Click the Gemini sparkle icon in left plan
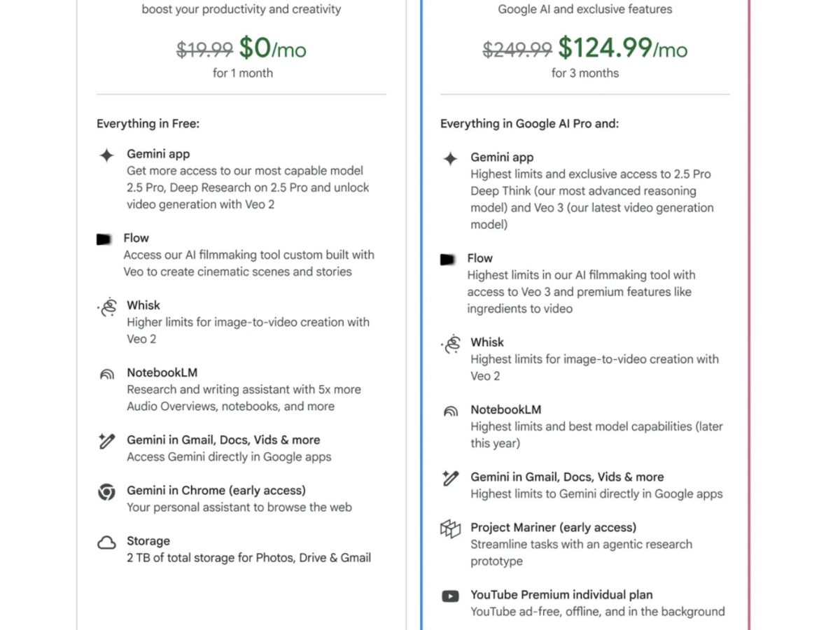This screenshot has width=840, height=630. pyautogui.click(x=106, y=155)
